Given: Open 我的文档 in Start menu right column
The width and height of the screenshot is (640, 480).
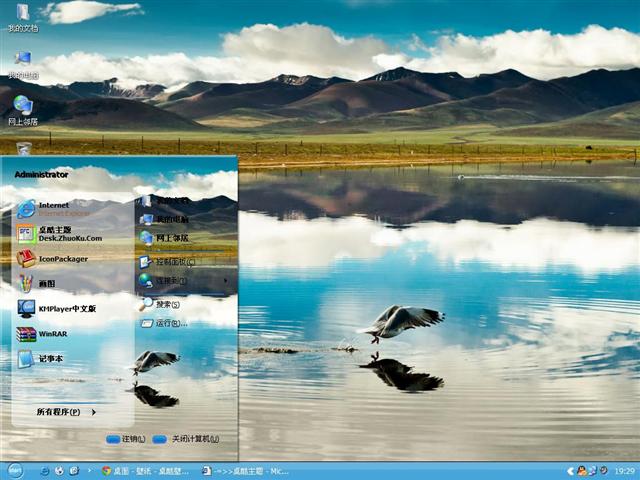Looking at the screenshot, I should click(x=165, y=201).
